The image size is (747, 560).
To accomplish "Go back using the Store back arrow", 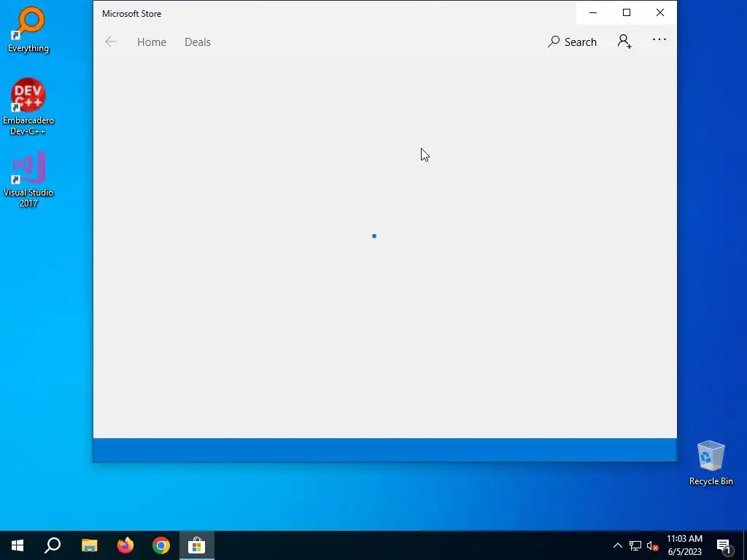I will (111, 42).
